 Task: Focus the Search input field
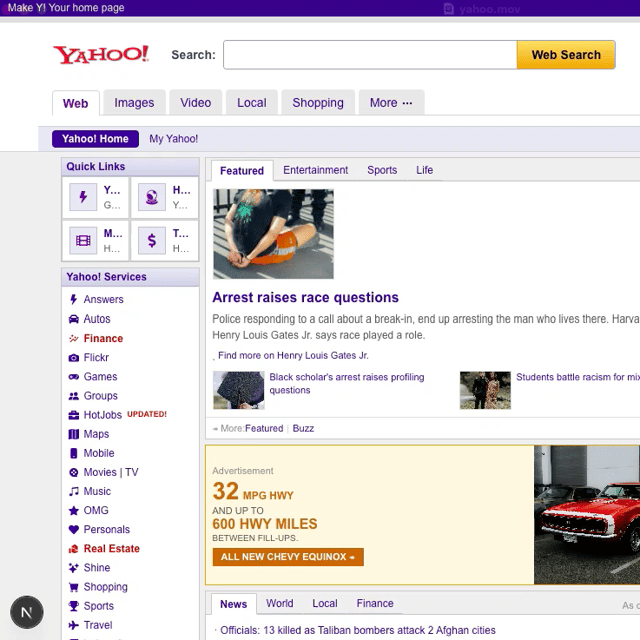tap(370, 55)
